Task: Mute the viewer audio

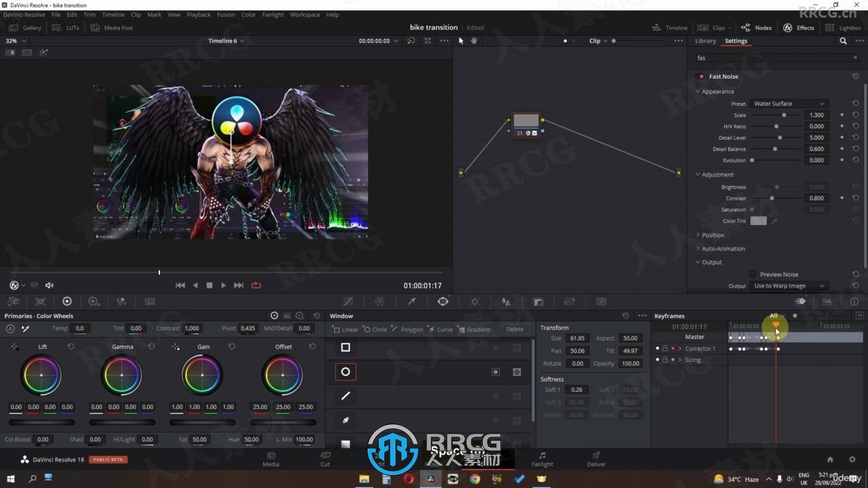Action: point(49,285)
